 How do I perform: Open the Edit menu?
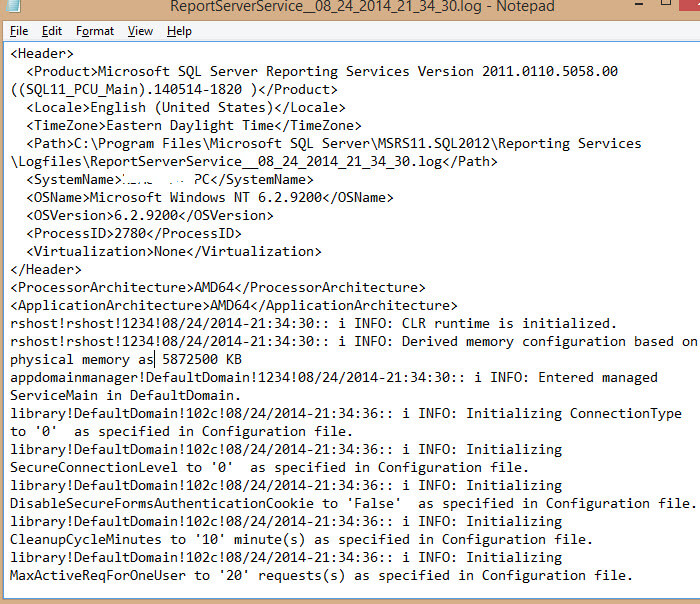(x=52, y=31)
